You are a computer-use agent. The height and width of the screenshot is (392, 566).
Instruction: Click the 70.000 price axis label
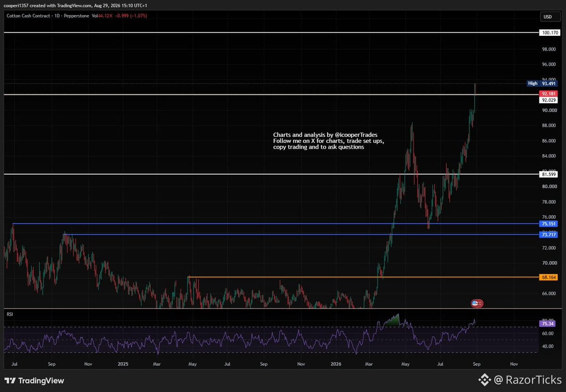click(549, 263)
